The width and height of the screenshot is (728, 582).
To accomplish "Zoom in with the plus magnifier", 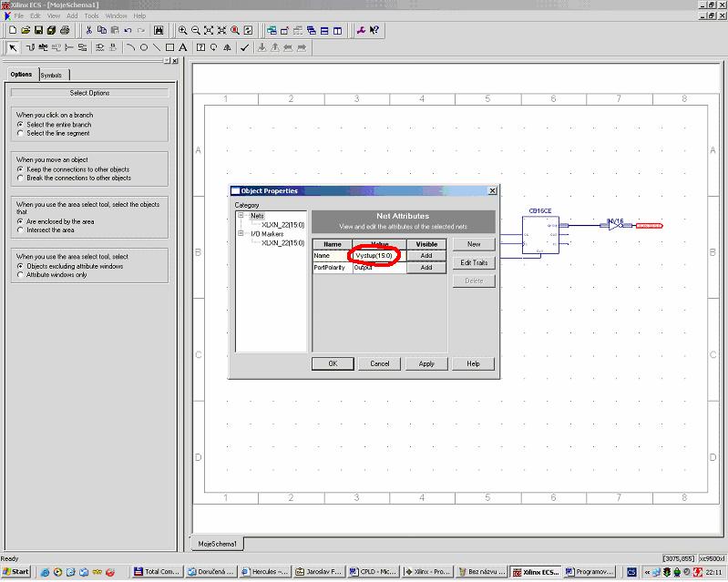I will click(x=183, y=31).
